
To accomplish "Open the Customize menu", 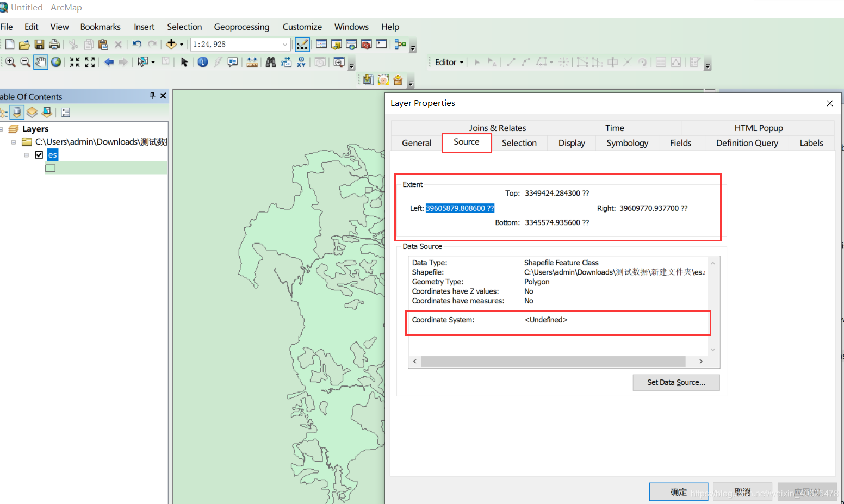I will [x=302, y=27].
